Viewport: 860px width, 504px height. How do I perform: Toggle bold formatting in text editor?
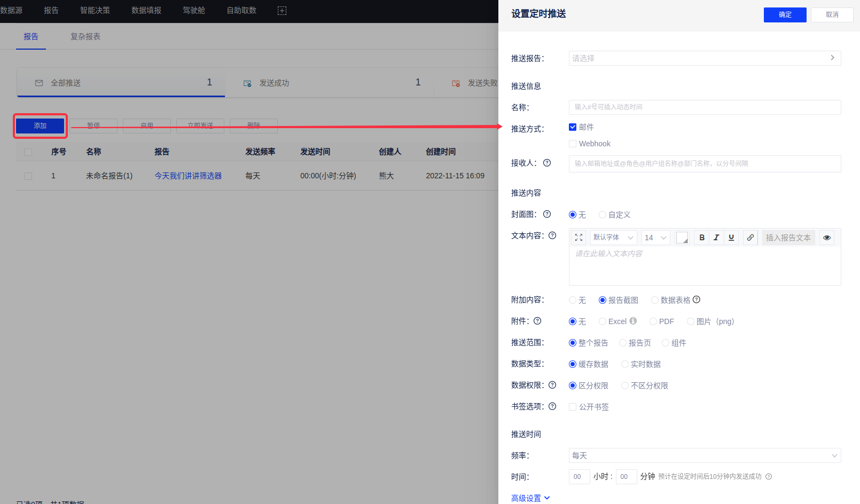click(x=702, y=238)
